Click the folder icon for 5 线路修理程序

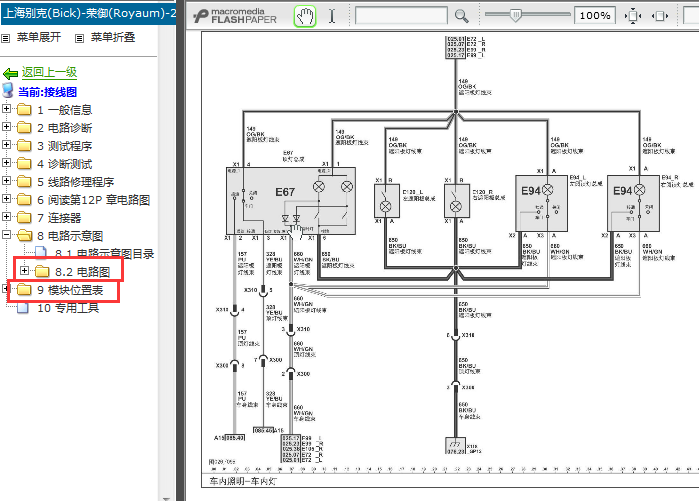coord(24,181)
